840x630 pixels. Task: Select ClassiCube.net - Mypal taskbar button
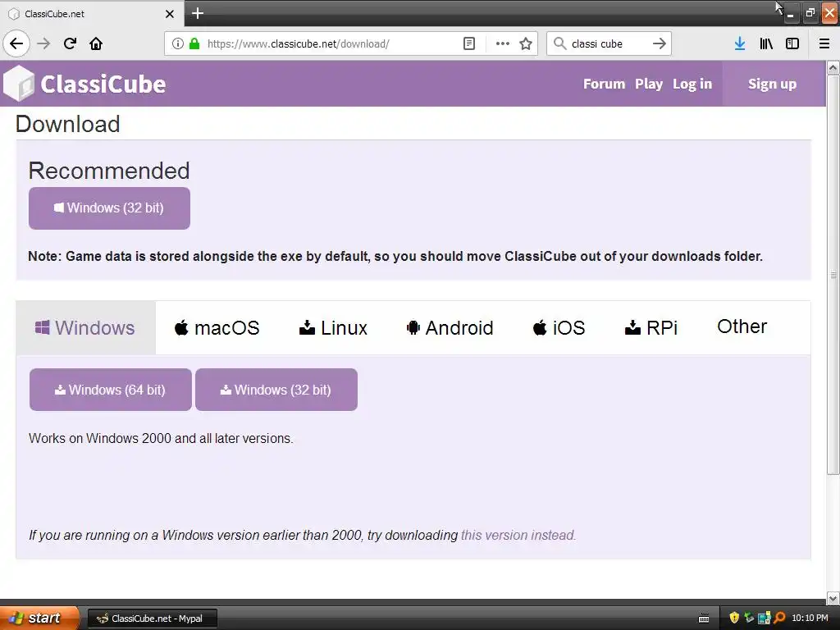point(152,619)
